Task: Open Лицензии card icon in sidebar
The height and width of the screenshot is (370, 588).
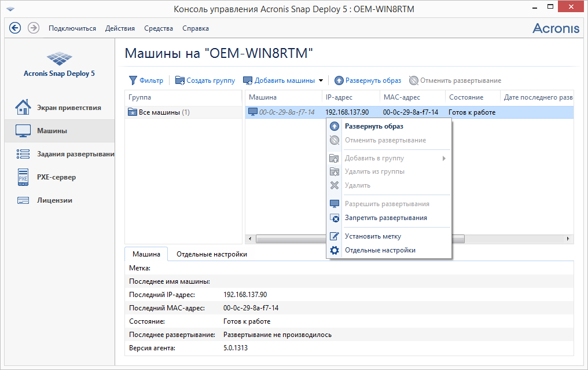Action: [x=23, y=200]
